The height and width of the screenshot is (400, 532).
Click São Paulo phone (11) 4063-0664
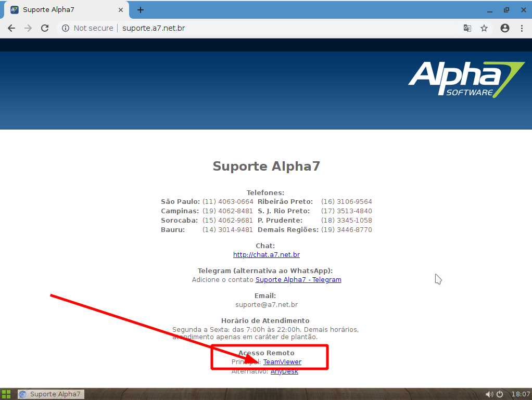tap(227, 202)
